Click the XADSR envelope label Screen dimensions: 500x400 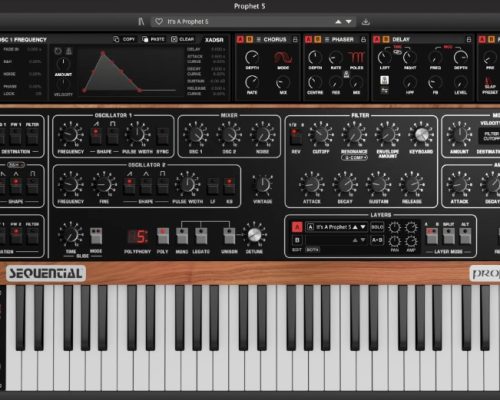pos(214,40)
